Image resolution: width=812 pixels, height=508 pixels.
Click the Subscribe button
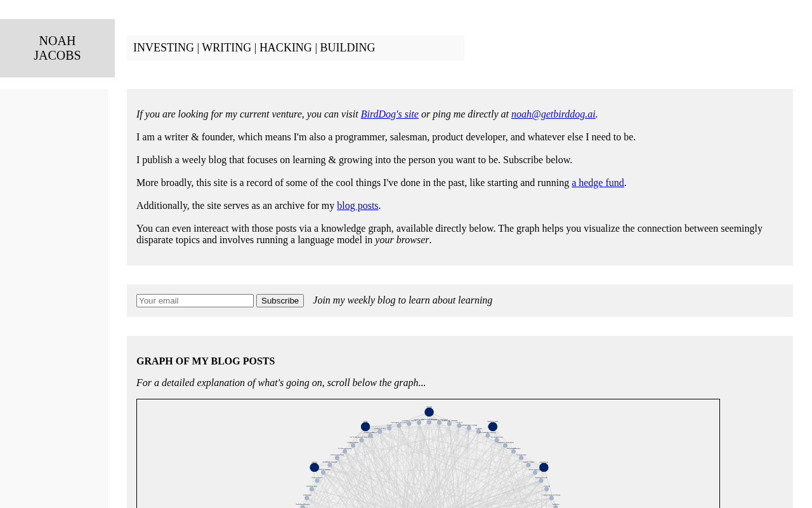tap(280, 301)
